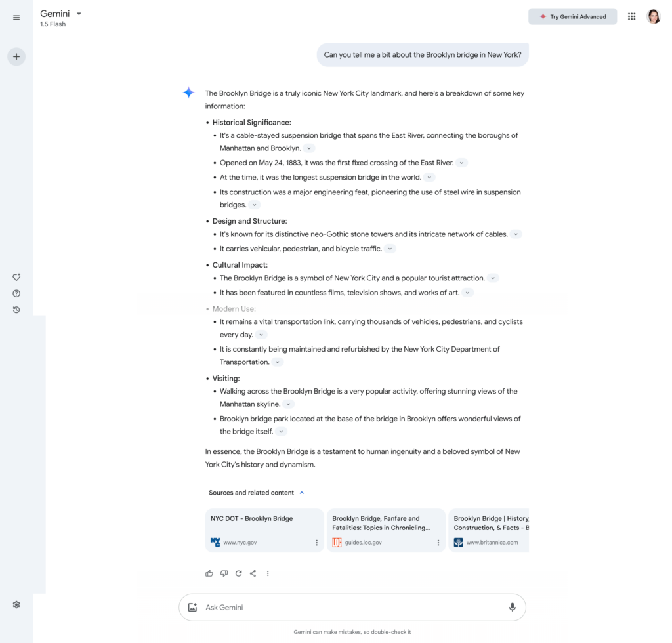Click the upload image icon in prompt box
Screen dimensions: 672x643
[192, 607]
